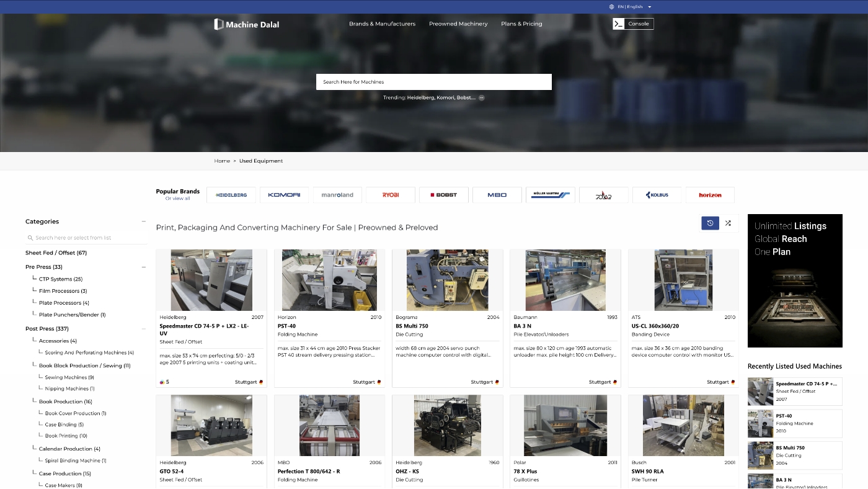Open the EN | English language dropdown
The image size is (868, 489).
point(634,7)
